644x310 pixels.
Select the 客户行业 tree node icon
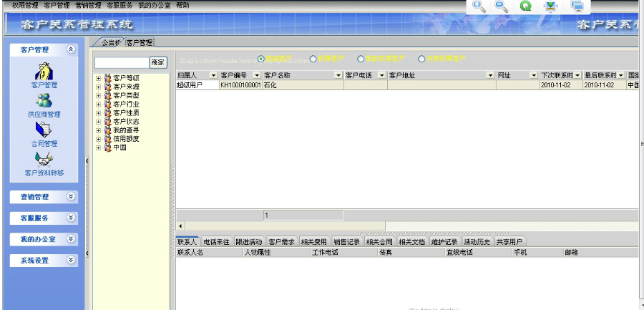tap(108, 104)
